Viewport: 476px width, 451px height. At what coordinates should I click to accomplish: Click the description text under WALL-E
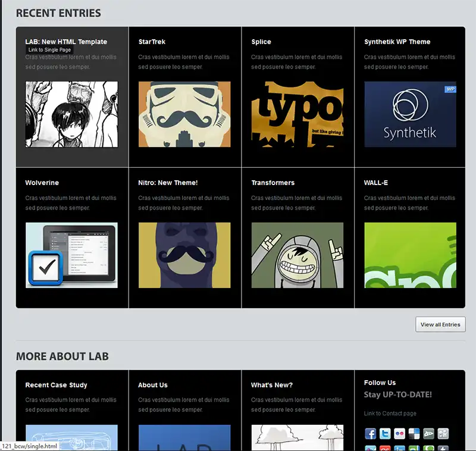tap(409, 203)
